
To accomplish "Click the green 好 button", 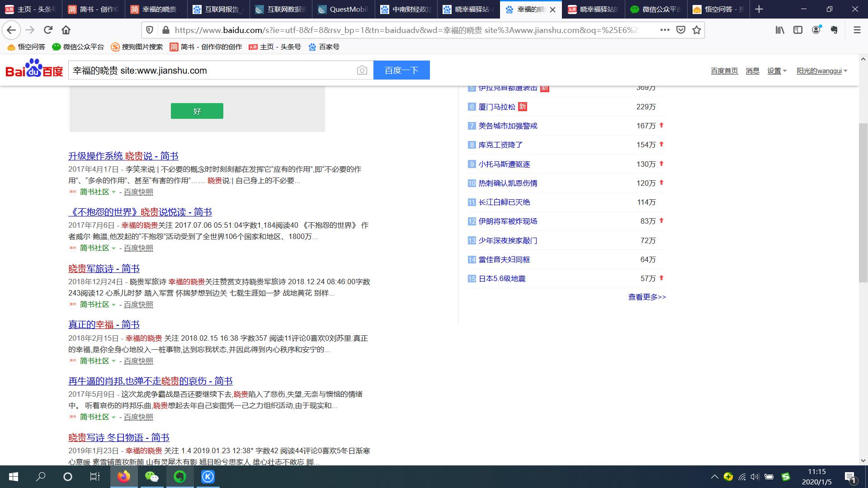I will pyautogui.click(x=197, y=111).
